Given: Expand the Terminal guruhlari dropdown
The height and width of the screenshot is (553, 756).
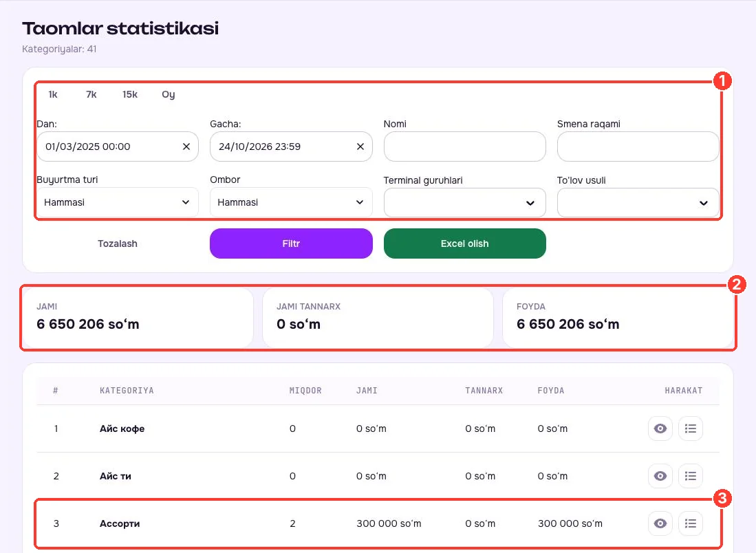Looking at the screenshot, I should 465,202.
